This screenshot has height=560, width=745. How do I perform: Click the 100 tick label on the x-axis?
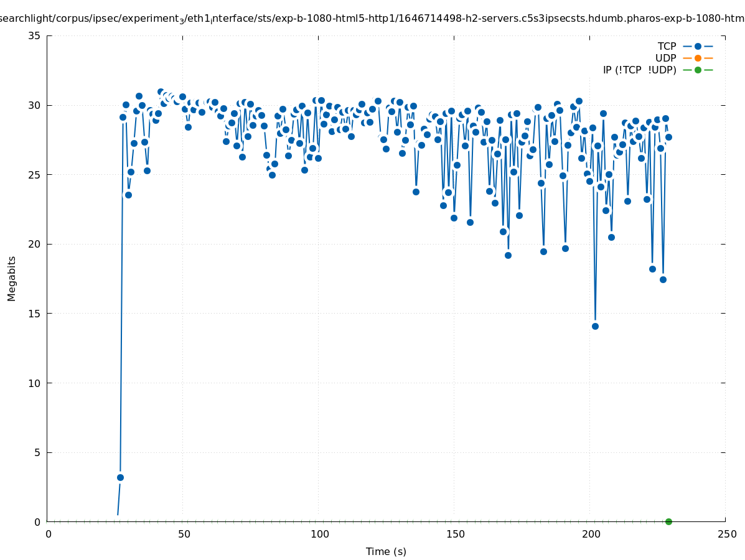point(319,534)
